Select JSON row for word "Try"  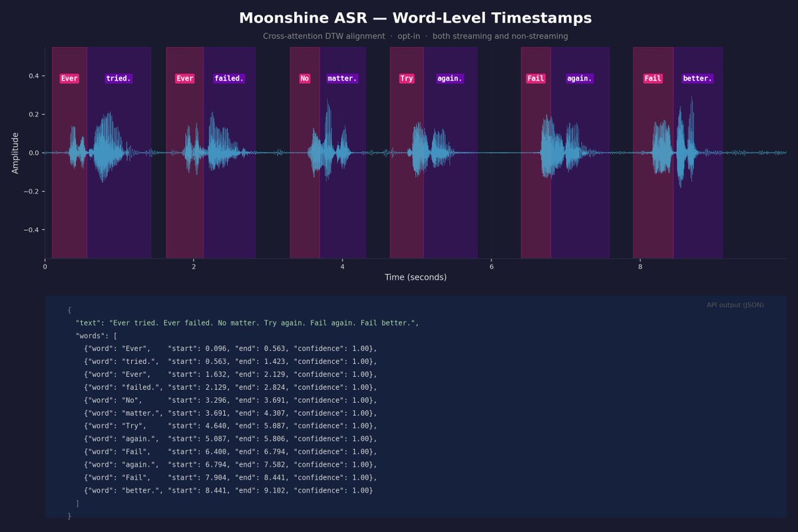coord(230,426)
